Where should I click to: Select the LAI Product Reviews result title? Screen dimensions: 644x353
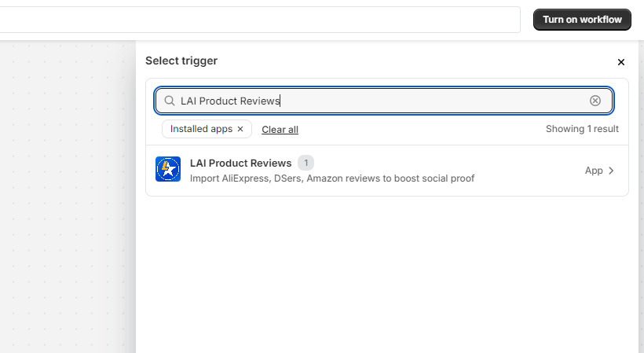(x=240, y=164)
